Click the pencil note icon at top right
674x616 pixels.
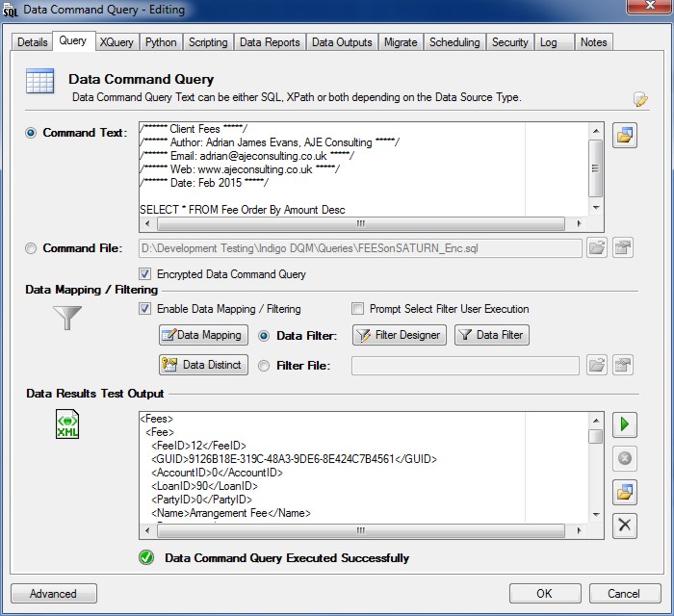pos(640,99)
